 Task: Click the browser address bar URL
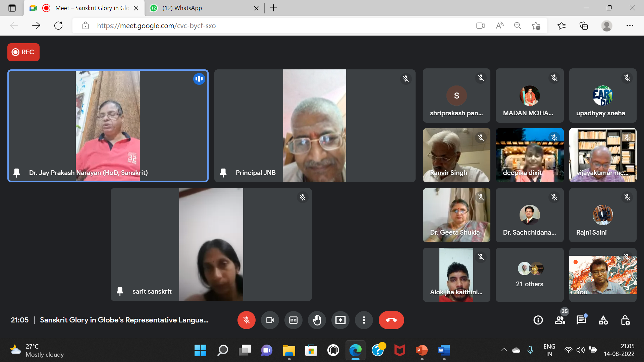pos(156,26)
